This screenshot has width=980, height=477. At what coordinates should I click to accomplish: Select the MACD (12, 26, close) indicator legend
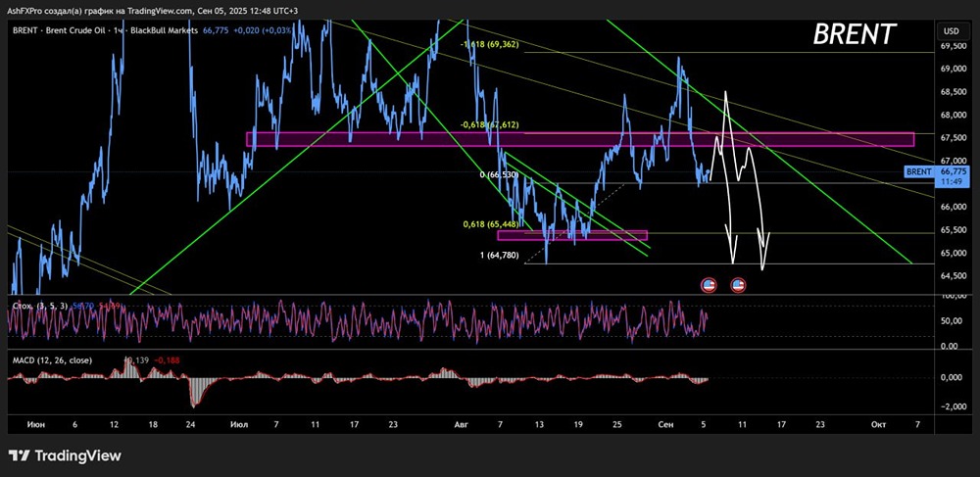(x=52, y=360)
